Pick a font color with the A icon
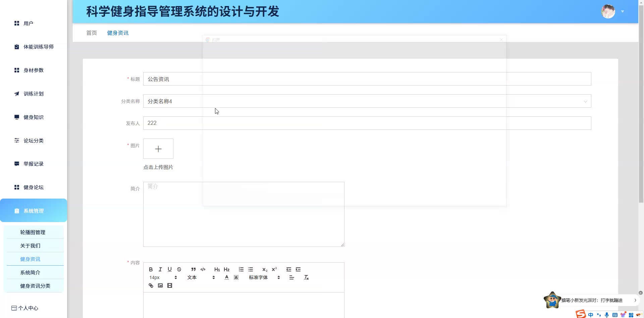644x318 pixels. 227,277
